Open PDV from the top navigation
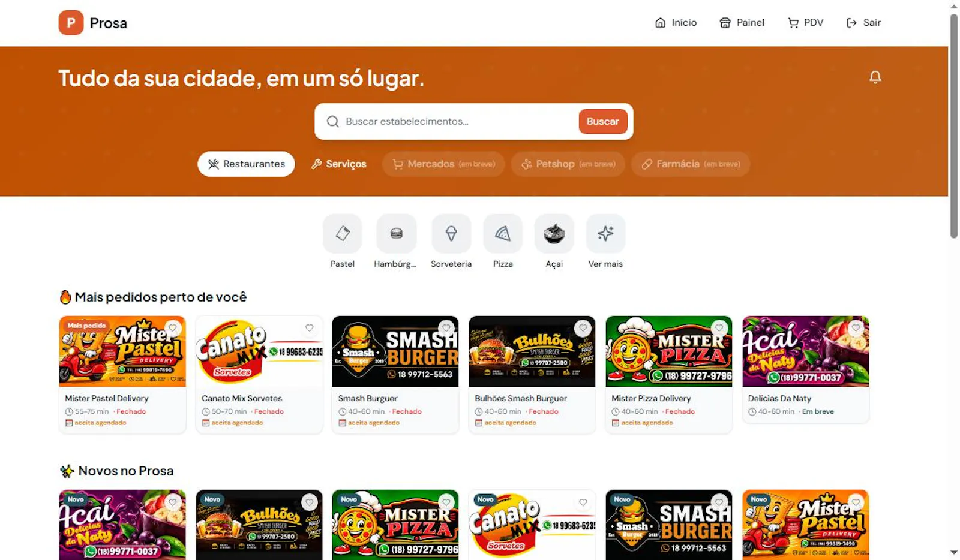Image resolution: width=960 pixels, height=560 pixels. (x=805, y=23)
